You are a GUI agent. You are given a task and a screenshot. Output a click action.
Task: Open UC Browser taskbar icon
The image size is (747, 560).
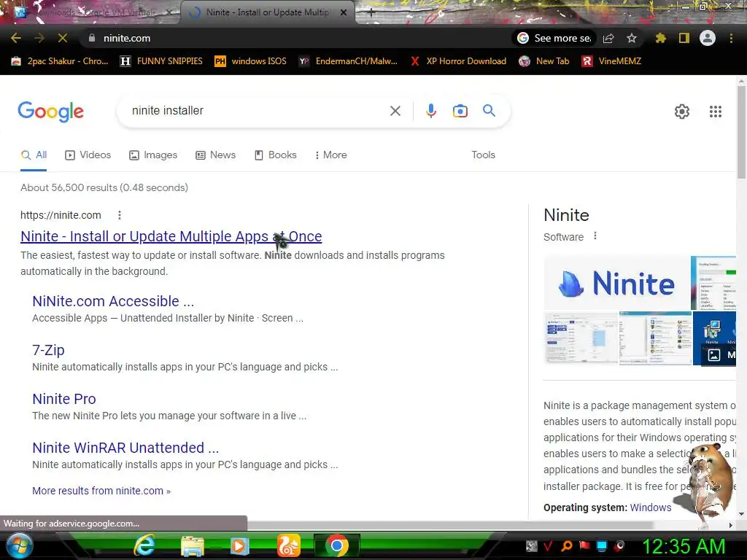click(289, 545)
